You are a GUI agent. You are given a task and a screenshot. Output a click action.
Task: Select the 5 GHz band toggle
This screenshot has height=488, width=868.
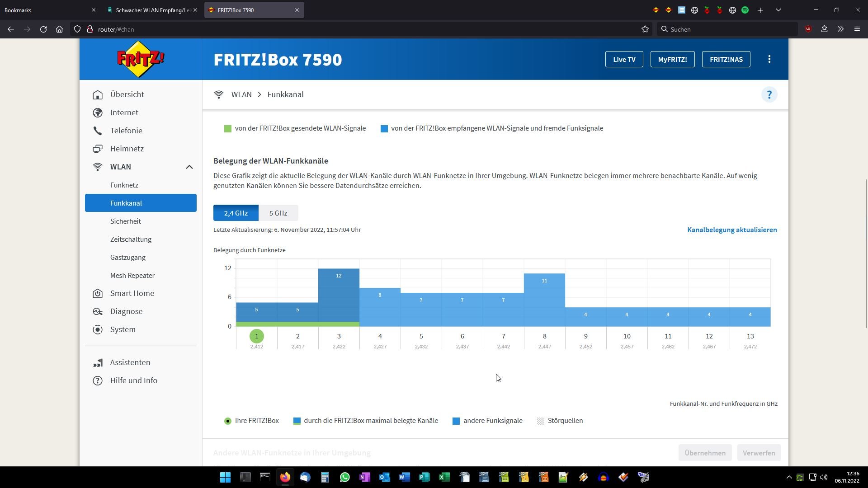(278, 213)
